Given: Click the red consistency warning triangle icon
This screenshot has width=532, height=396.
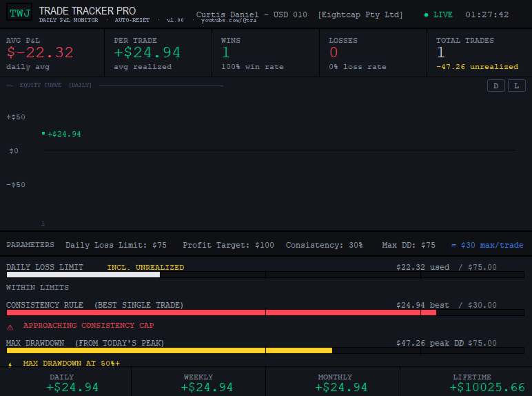Looking at the screenshot, I should click(x=10, y=328).
